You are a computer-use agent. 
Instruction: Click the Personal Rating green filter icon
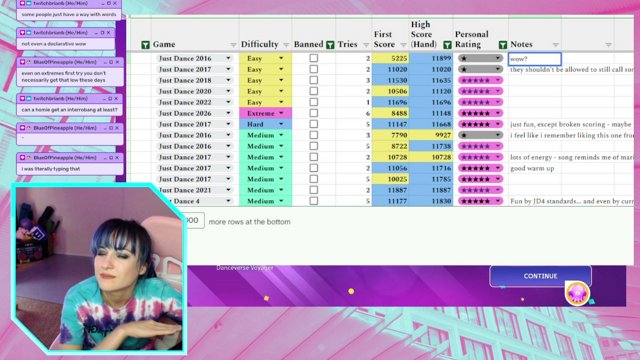pos(503,45)
